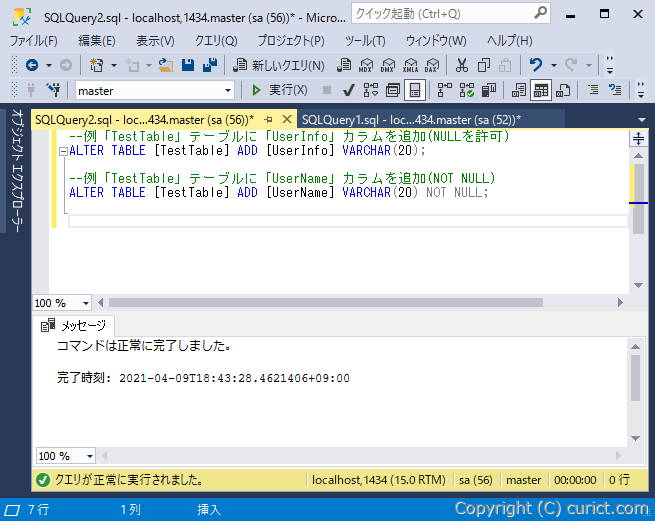Open the query options icon

(x=393, y=90)
